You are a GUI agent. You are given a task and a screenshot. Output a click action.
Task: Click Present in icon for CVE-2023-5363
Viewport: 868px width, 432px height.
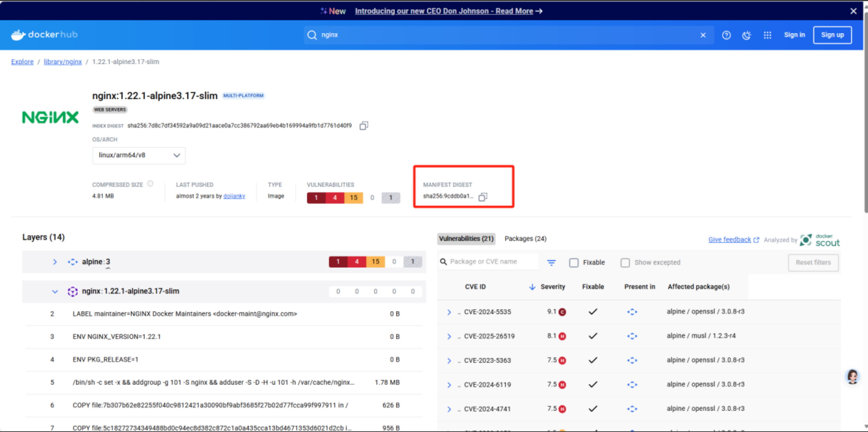click(632, 360)
